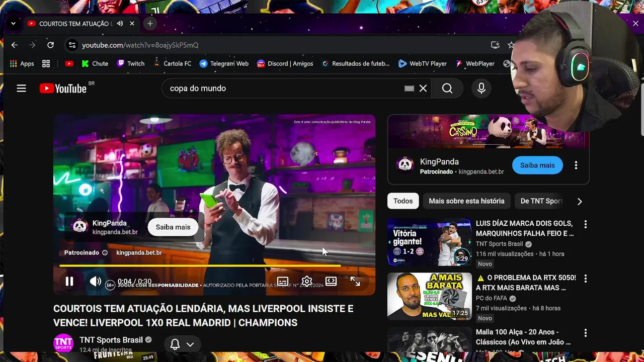Go to YouTube home via the logo

pyautogui.click(x=63, y=88)
